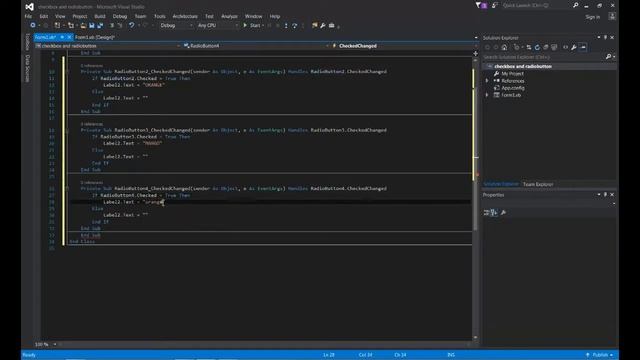The image size is (640, 360).
Task: Toggle Alphabetical sort in Properties panel
Action: 494,212
